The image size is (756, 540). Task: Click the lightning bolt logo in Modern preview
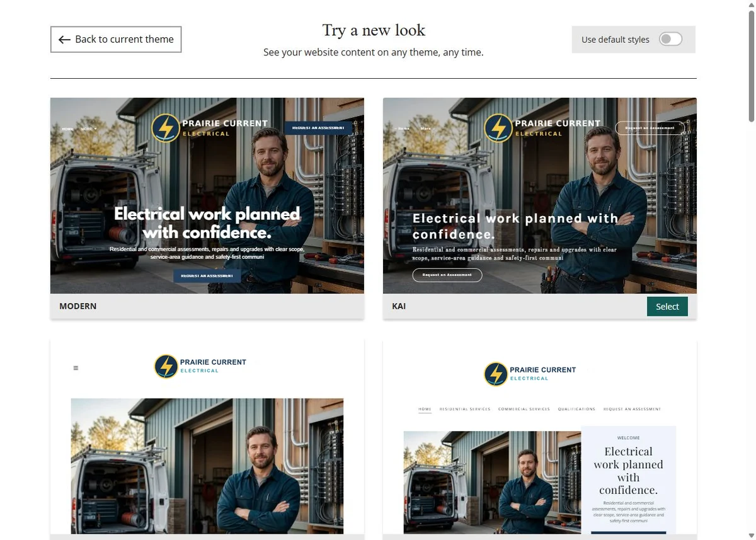166,128
